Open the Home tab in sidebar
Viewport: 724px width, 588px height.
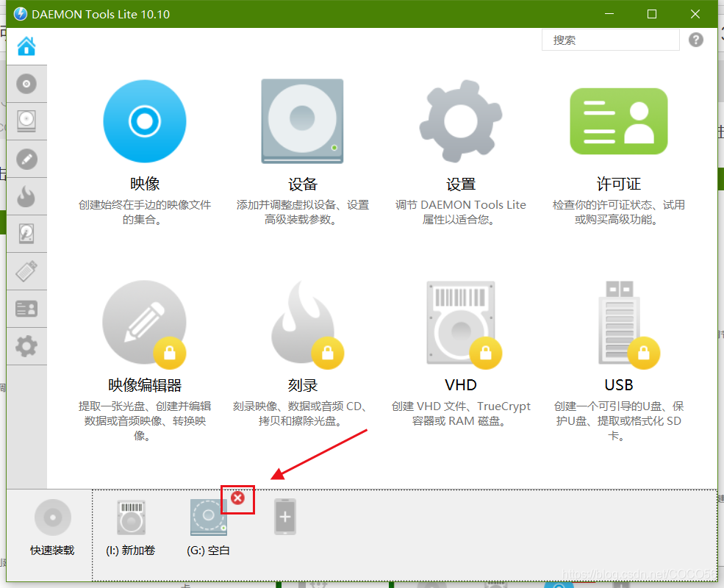(26, 46)
